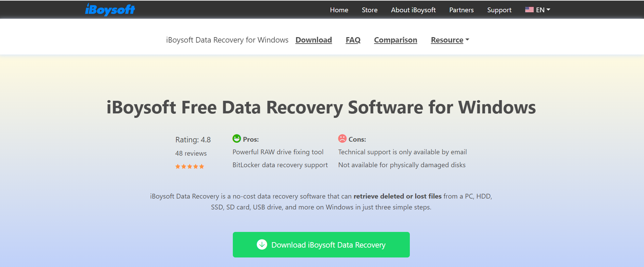Open the FAQ section
Image resolution: width=644 pixels, height=267 pixels.
[x=353, y=40]
